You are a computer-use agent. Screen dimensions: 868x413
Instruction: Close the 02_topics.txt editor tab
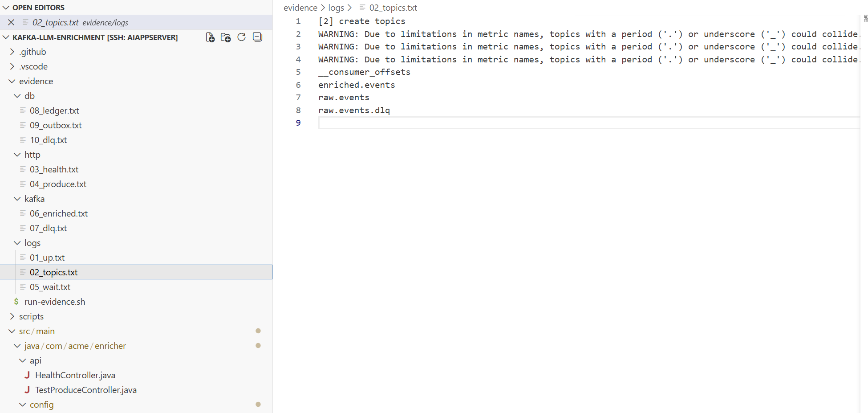pos(11,22)
